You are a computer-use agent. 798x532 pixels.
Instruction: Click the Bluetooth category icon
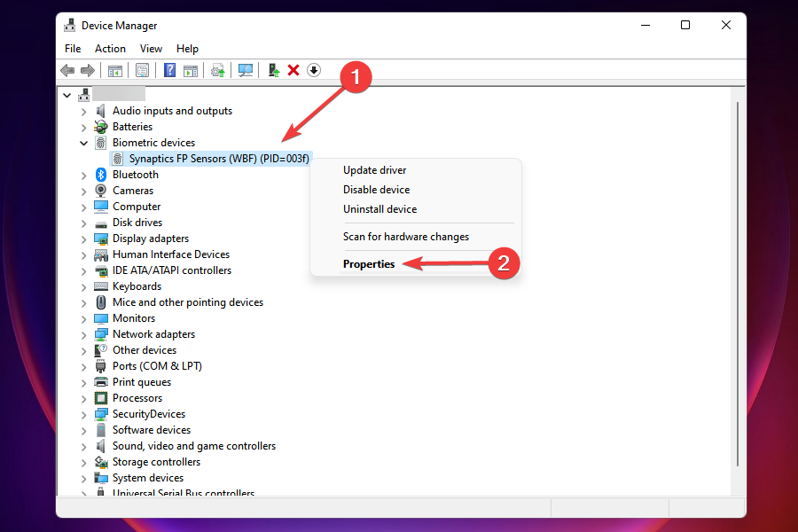pos(101,175)
